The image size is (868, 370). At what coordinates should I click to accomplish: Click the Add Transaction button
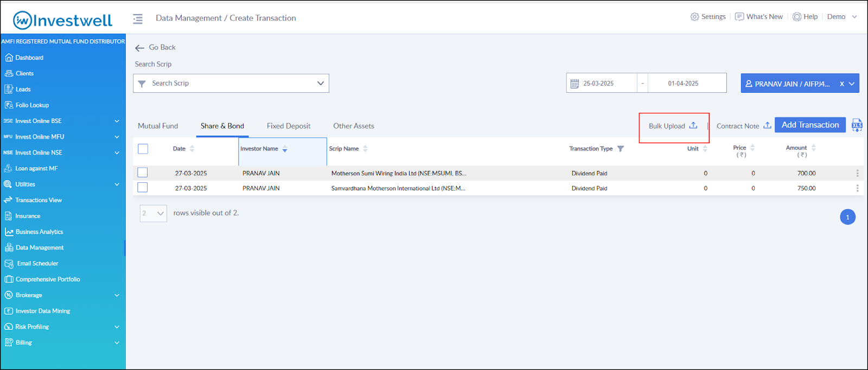click(810, 125)
